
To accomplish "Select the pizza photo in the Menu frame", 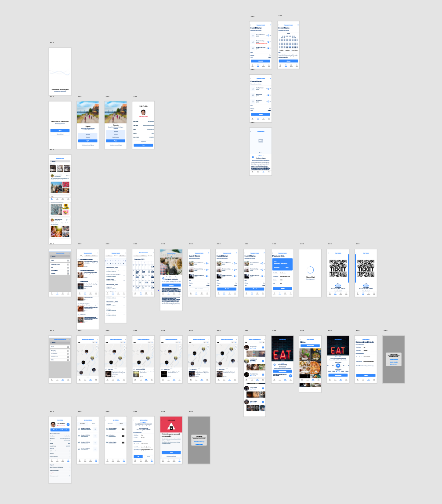I will pos(315,367).
